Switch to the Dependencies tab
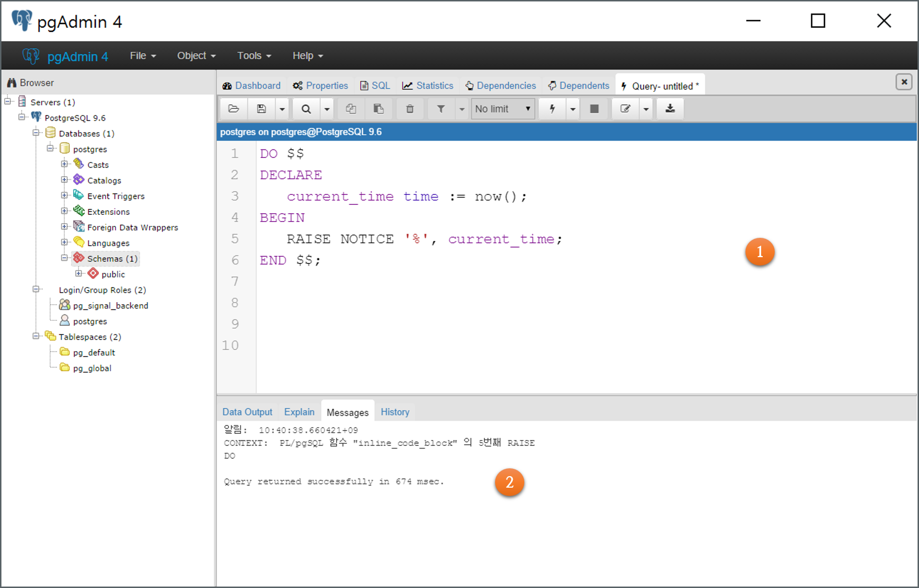 pos(501,86)
